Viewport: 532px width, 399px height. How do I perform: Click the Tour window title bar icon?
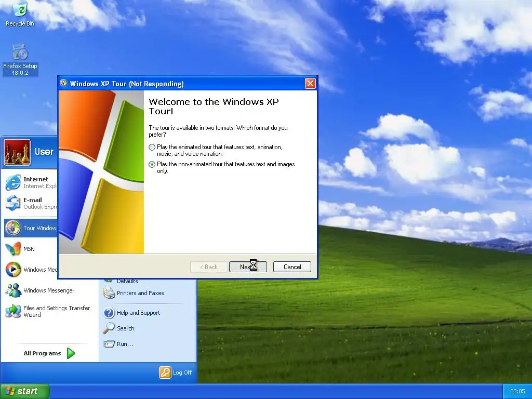(x=63, y=83)
